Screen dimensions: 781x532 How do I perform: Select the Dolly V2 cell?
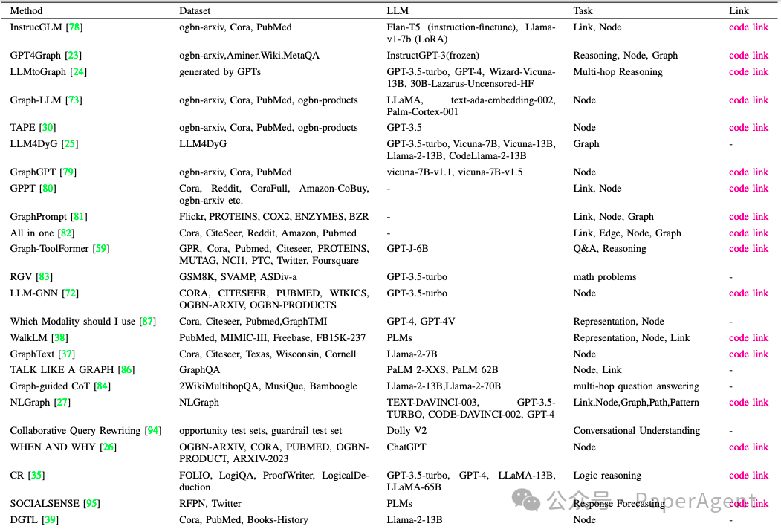[406, 430]
